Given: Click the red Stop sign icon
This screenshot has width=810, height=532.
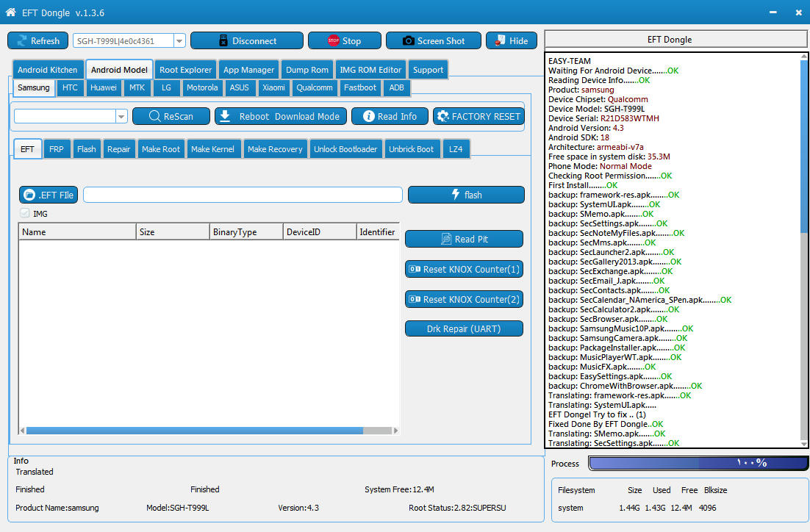Looking at the screenshot, I should click(x=334, y=41).
